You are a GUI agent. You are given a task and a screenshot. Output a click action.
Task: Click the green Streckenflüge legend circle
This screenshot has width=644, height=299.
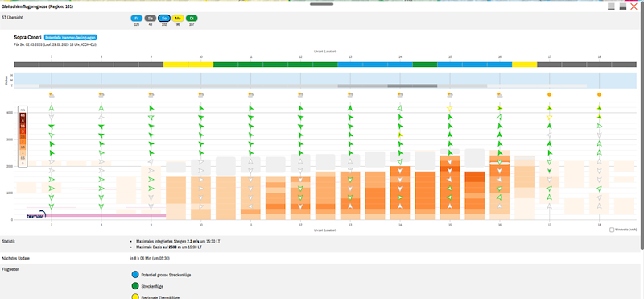[x=135, y=286]
